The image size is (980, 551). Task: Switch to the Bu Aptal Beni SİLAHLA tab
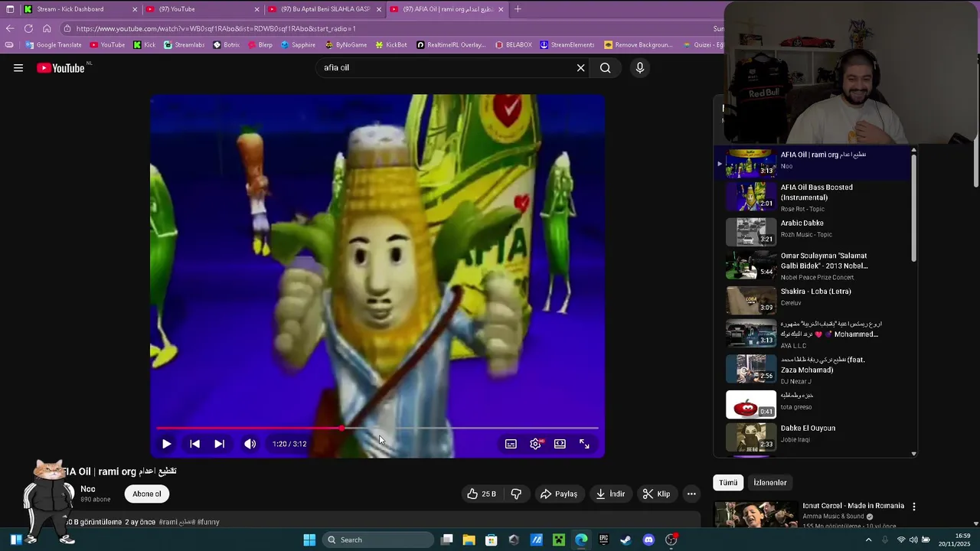[323, 9]
